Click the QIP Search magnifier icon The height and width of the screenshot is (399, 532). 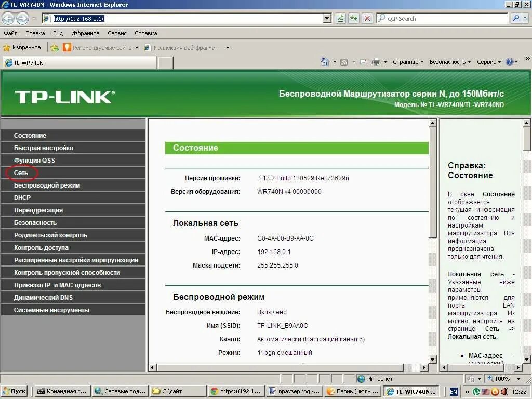515,18
